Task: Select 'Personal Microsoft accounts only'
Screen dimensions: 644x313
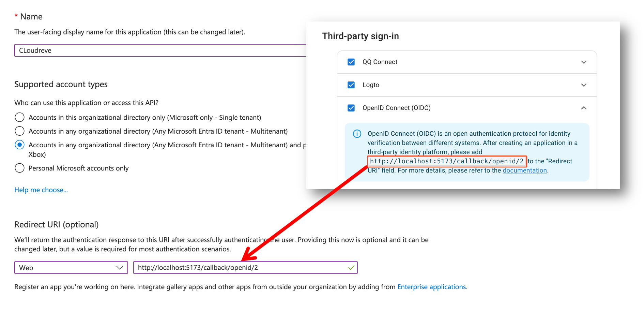Action: 19,168
